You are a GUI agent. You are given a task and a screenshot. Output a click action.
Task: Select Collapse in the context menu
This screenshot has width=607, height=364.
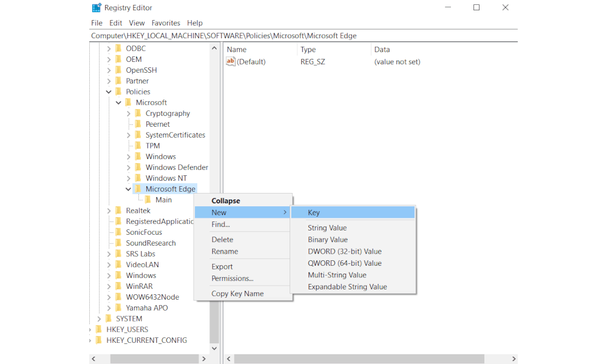tap(243, 201)
